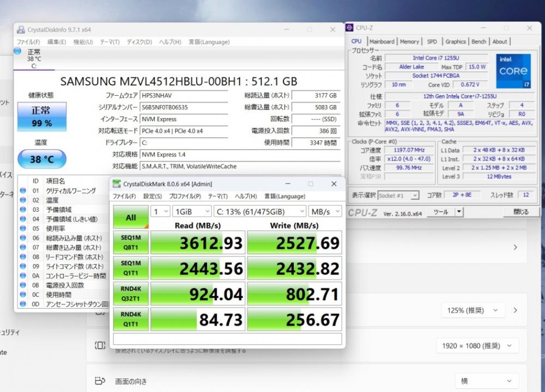Start the RND4K Q32T1 benchmark test
This screenshot has height=392, width=545.
pos(131,294)
